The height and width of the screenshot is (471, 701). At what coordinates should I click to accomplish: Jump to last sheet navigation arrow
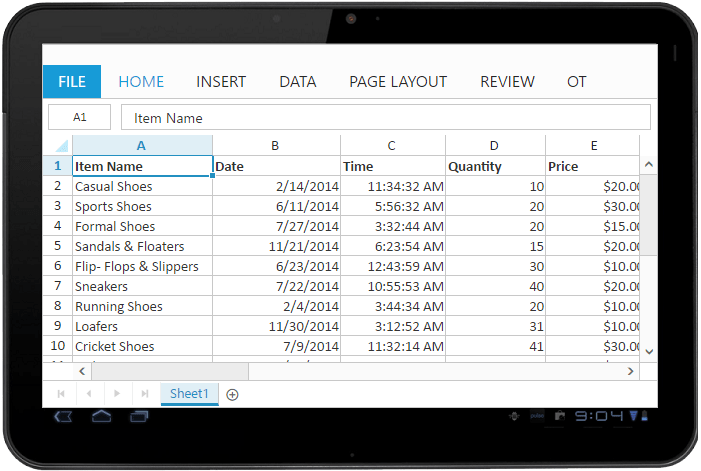[x=145, y=394]
